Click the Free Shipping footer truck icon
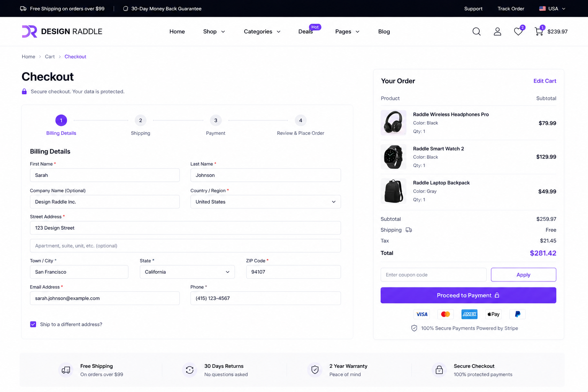The image size is (588, 392). pos(66,370)
